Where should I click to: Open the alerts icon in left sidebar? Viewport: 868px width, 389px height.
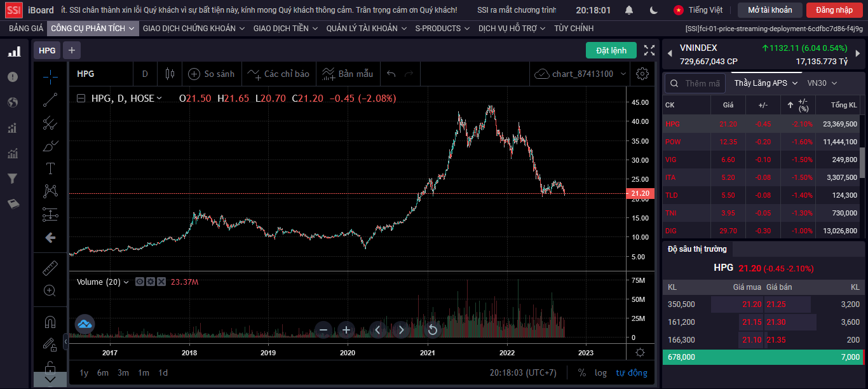click(13, 77)
